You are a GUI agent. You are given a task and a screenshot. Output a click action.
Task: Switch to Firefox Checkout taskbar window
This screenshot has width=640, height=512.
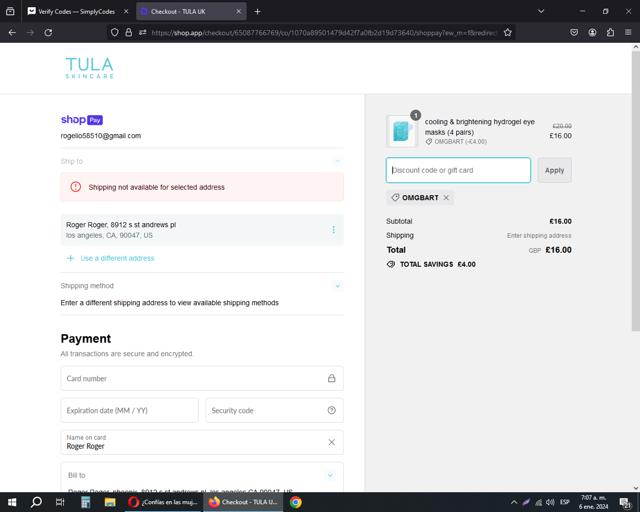pyautogui.click(x=243, y=502)
